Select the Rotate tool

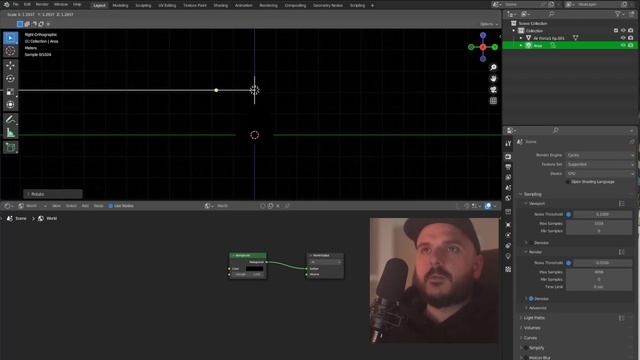11,78
